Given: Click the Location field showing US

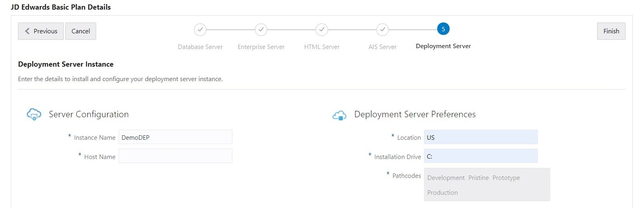Looking at the screenshot, I should [x=481, y=137].
